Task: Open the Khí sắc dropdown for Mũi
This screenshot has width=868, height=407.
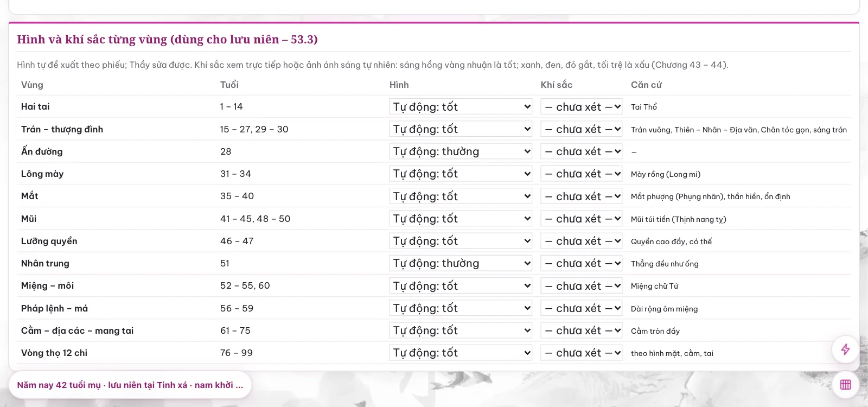Action: coord(581,219)
